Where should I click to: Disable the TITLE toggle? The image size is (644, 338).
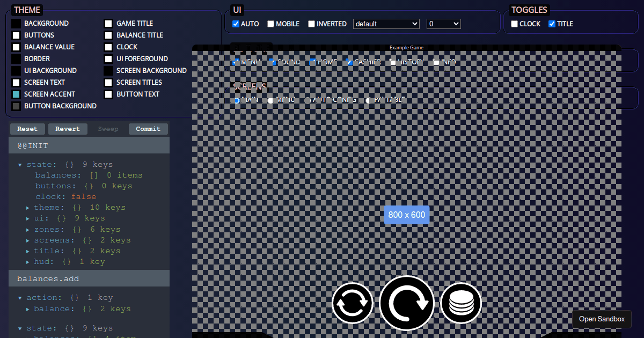553,24
